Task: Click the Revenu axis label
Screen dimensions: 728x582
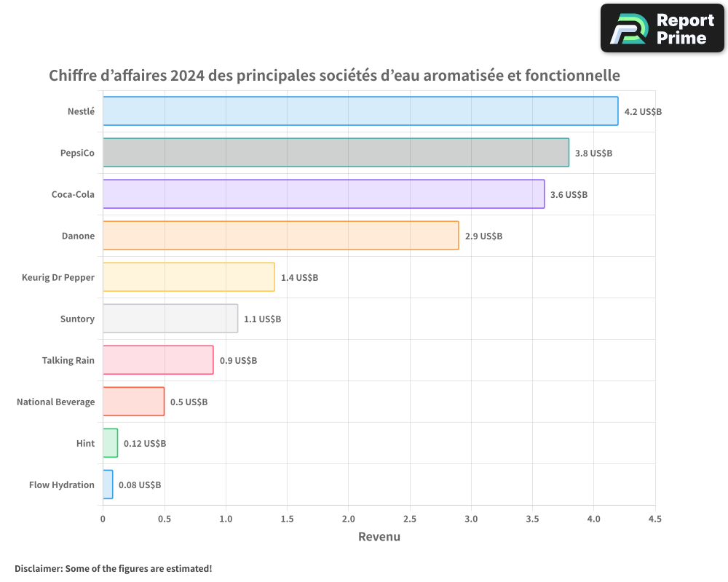Action: [379, 537]
